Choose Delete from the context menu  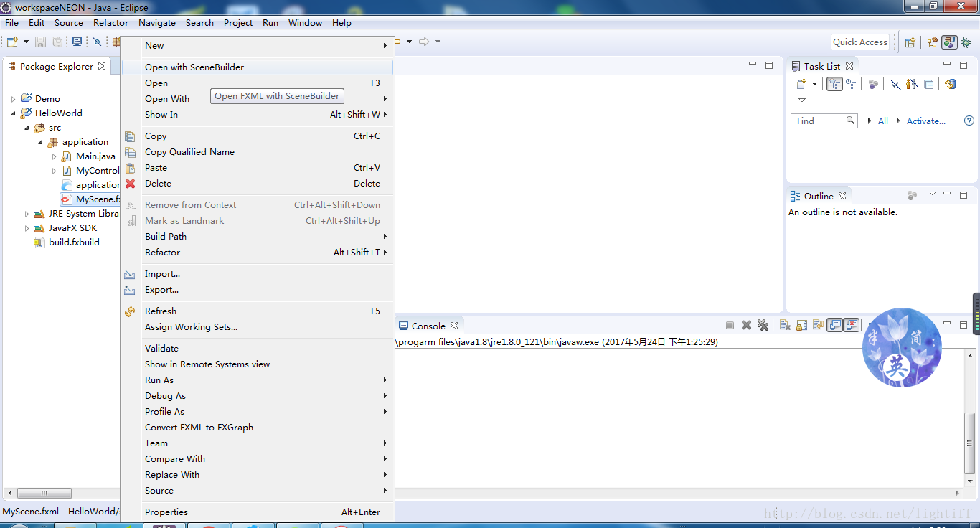258,184
